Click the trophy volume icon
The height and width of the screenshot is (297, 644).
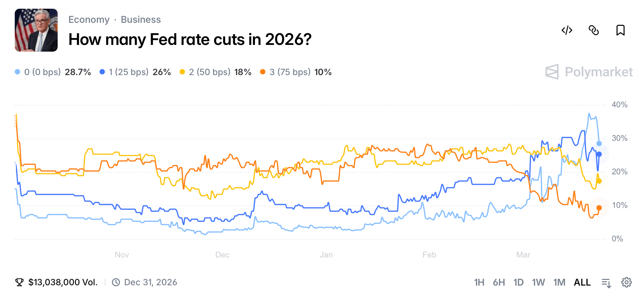tap(19, 282)
